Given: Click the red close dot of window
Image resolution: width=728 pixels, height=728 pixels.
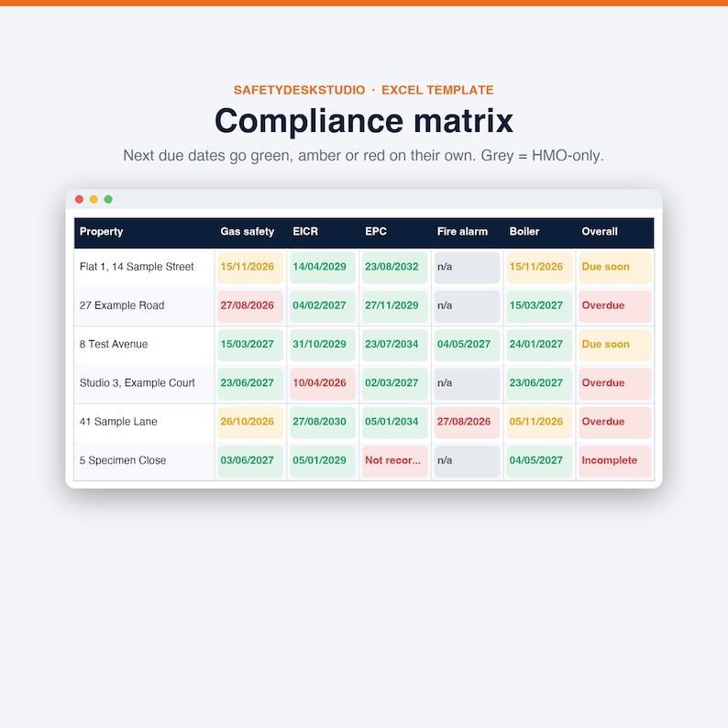Looking at the screenshot, I should [x=79, y=199].
